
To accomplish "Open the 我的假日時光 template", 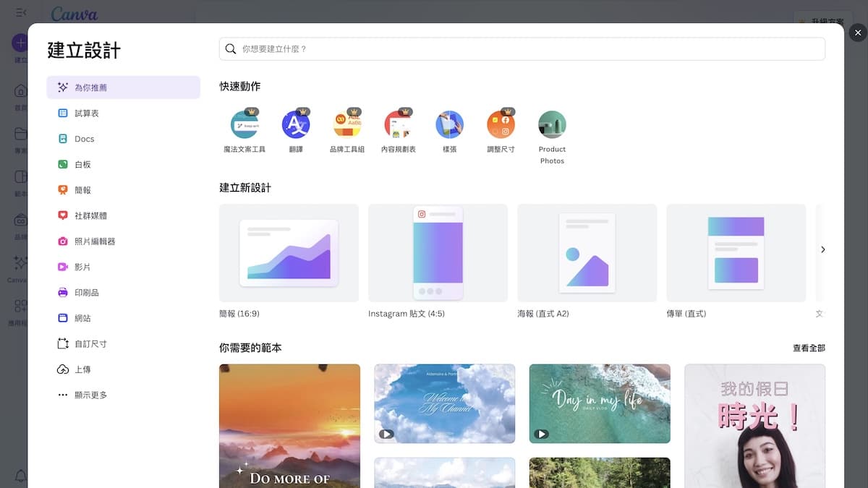I will [x=754, y=426].
